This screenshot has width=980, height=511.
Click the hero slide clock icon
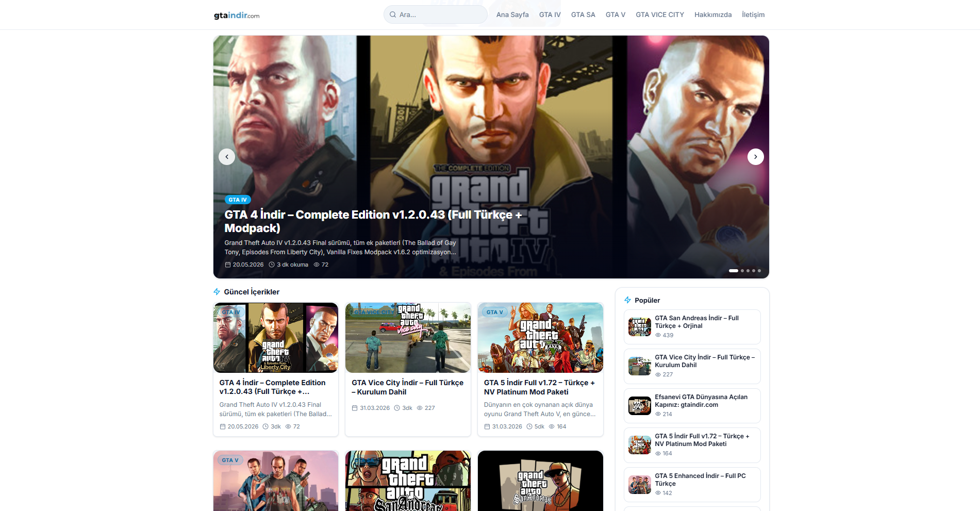272,265
